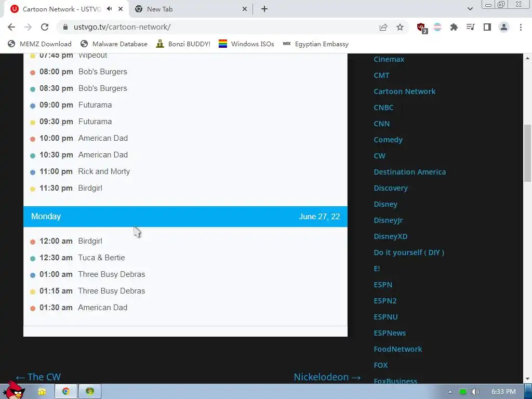Go forward with the forward arrow
The width and height of the screenshot is (532, 399).
coord(28,27)
